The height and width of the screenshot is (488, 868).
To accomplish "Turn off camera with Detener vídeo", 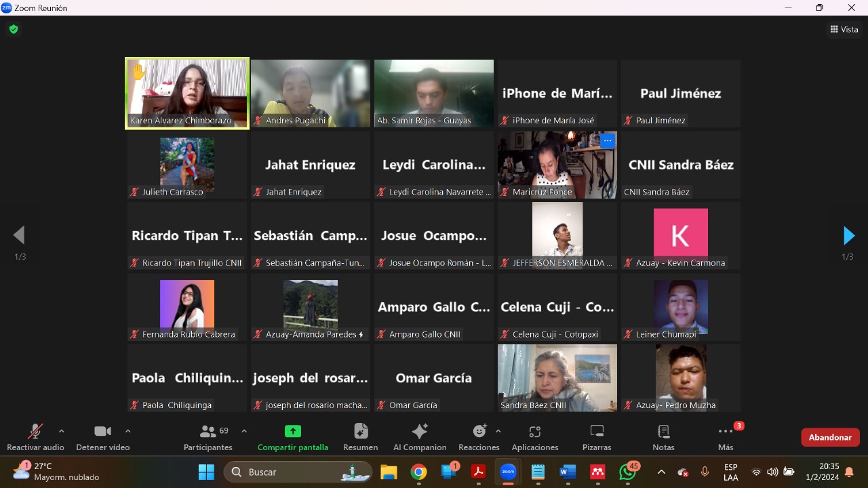I will coord(102,437).
